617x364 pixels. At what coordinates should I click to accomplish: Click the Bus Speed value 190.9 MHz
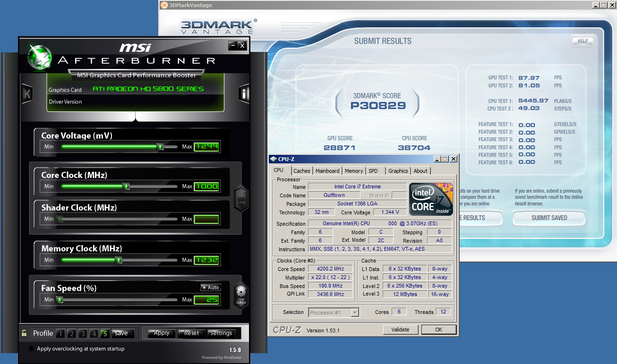330,286
